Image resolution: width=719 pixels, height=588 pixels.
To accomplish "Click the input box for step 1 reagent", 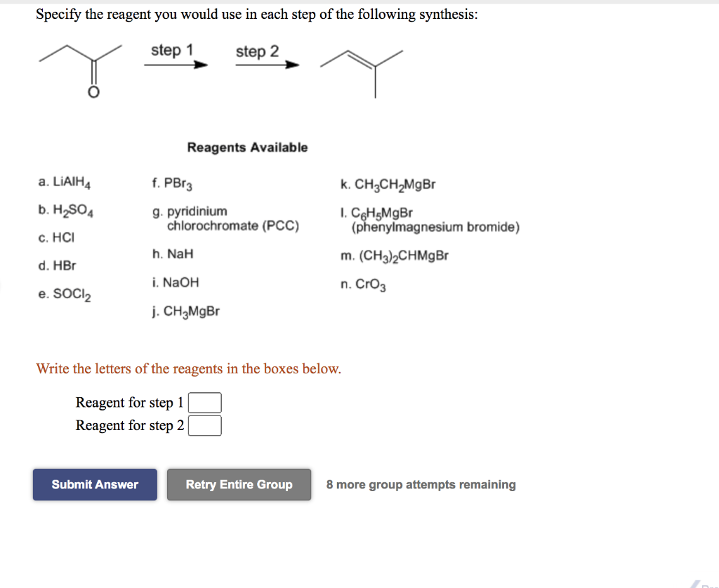I will coord(207,403).
